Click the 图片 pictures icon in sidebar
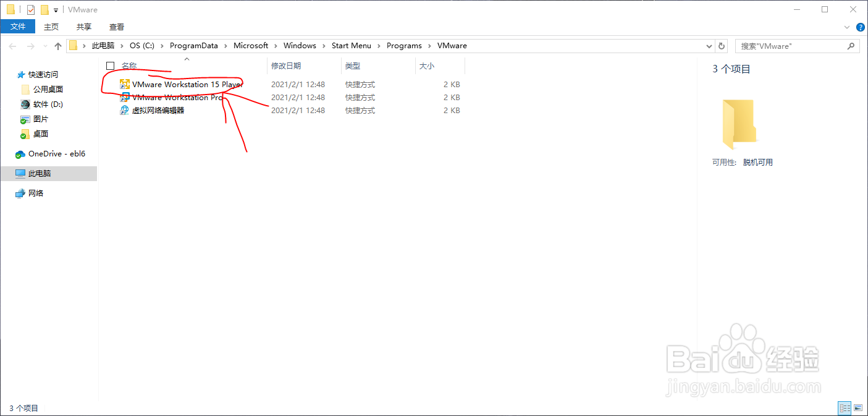 (25, 119)
